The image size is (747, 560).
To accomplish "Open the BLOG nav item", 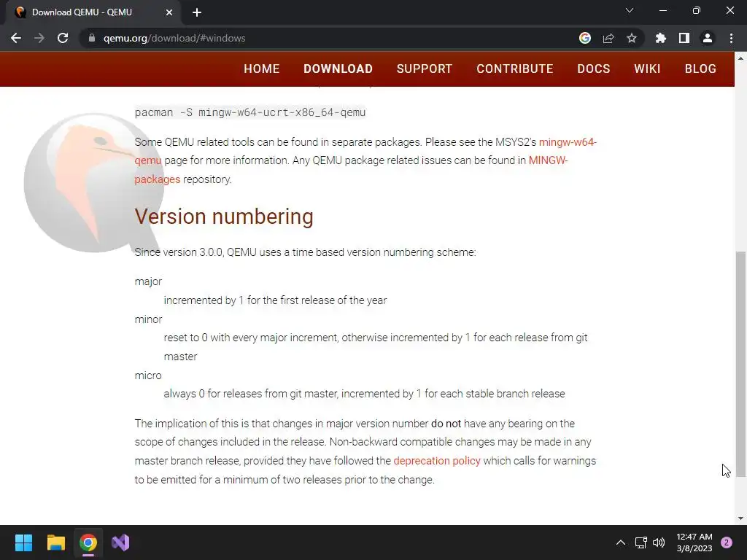I will 701,69.
